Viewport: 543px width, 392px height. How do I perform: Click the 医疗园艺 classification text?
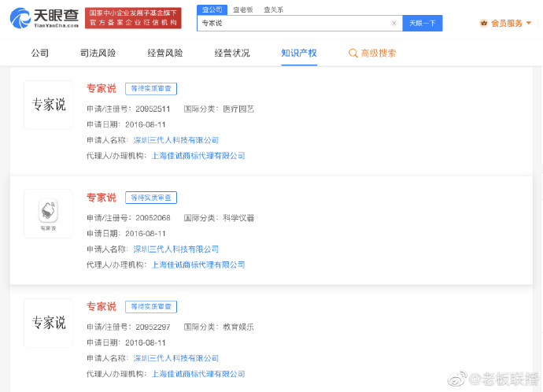pos(238,109)
